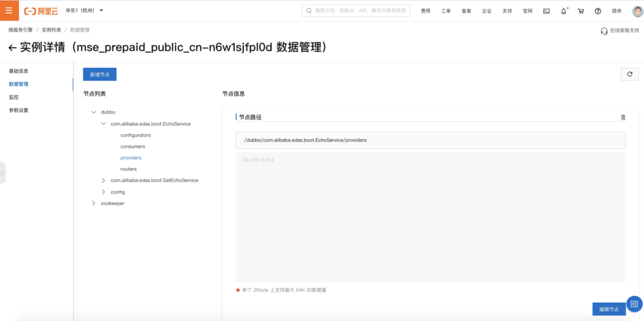
Task: Click the node data text area
Action: pyautogui.click(x=431, y=217)
